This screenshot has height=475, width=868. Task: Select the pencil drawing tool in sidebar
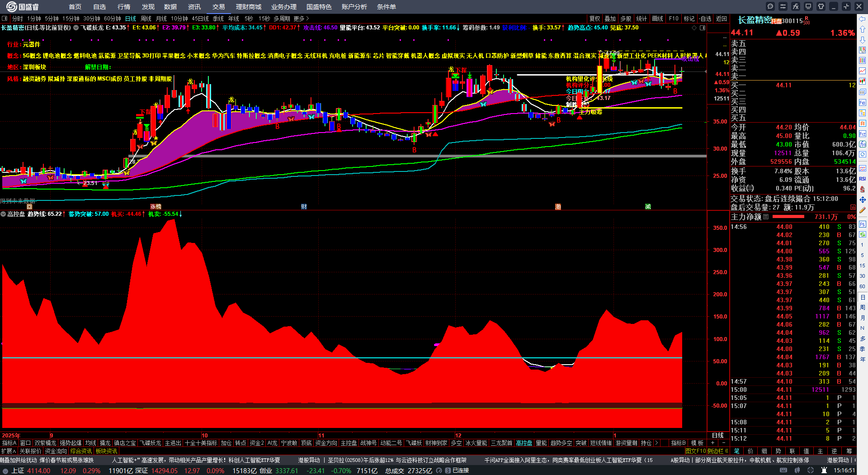tap(863, 210)
